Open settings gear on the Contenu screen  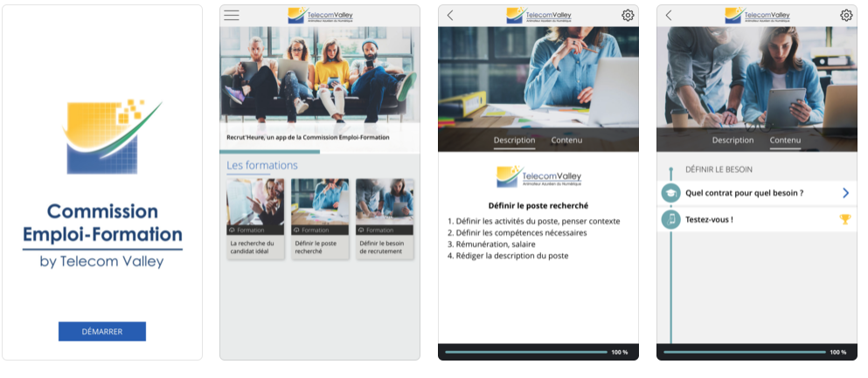click(846, 16)
